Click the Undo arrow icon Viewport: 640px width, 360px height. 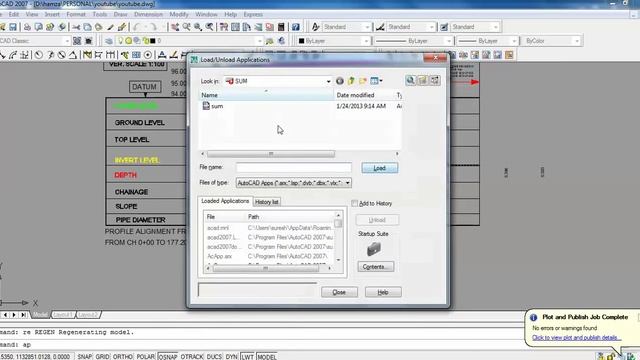[x=137, y=27]
